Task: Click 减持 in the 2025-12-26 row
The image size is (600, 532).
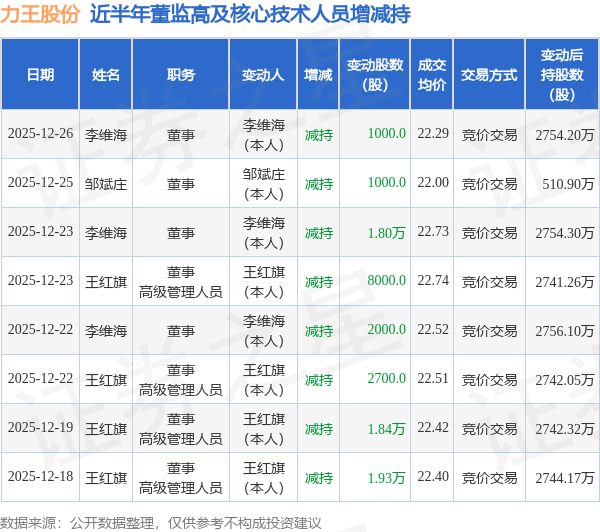Action: [319, 135]
